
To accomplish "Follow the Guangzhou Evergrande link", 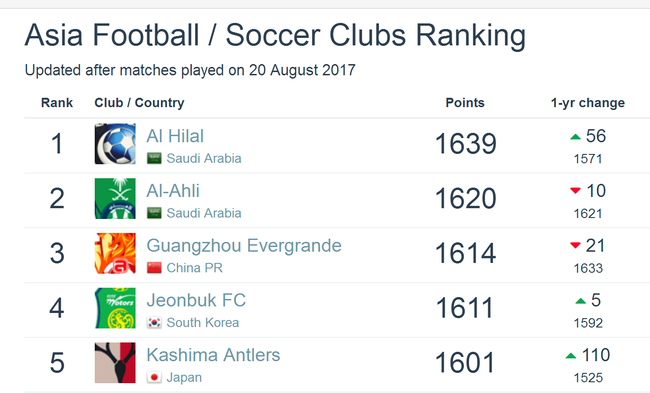I will tap(244, 245).
